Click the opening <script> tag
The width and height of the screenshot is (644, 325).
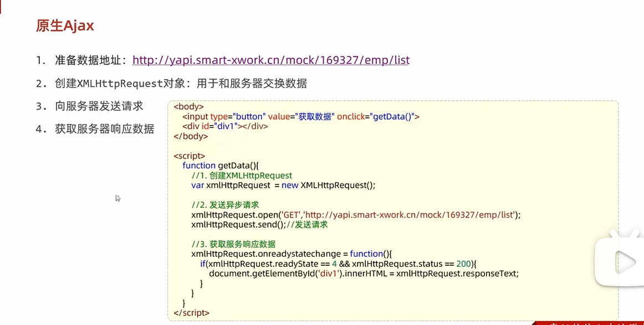click(x=190, y=156)
